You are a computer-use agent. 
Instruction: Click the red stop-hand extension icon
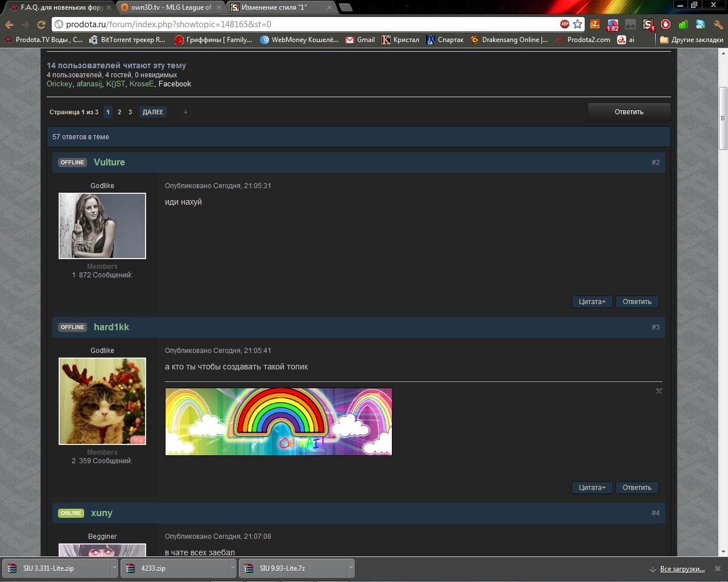pos(665,24)
